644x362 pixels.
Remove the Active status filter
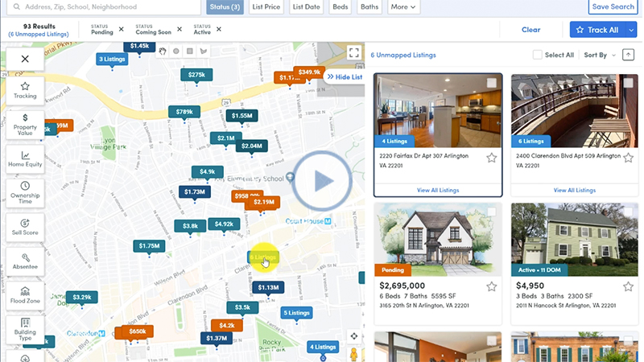tap(219, 29)
